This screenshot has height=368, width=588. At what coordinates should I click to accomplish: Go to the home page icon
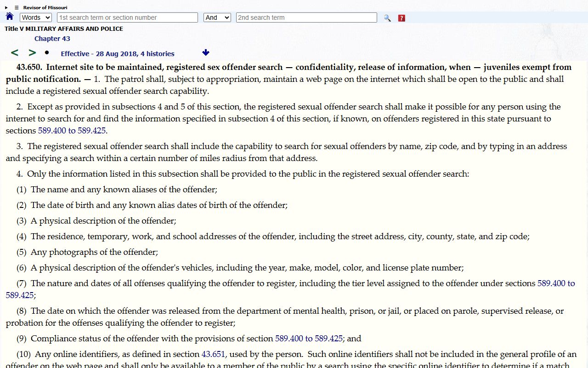click(10, 17)
